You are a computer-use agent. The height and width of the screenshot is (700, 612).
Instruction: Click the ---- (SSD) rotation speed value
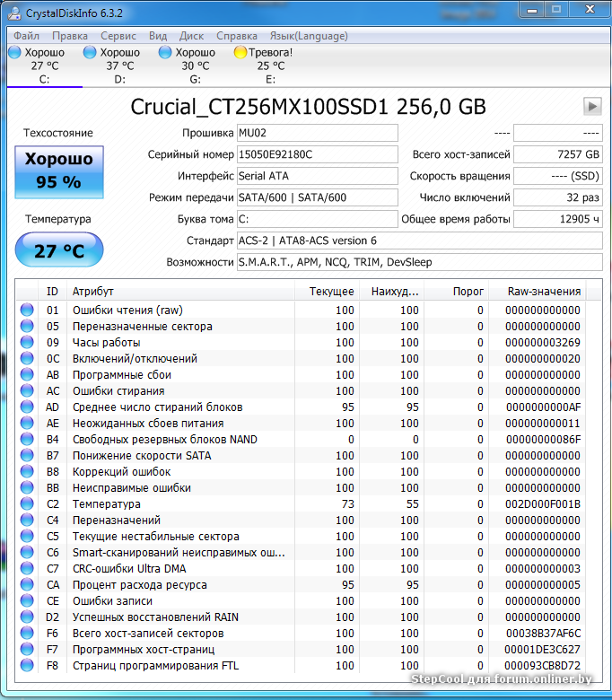(558, 176)
